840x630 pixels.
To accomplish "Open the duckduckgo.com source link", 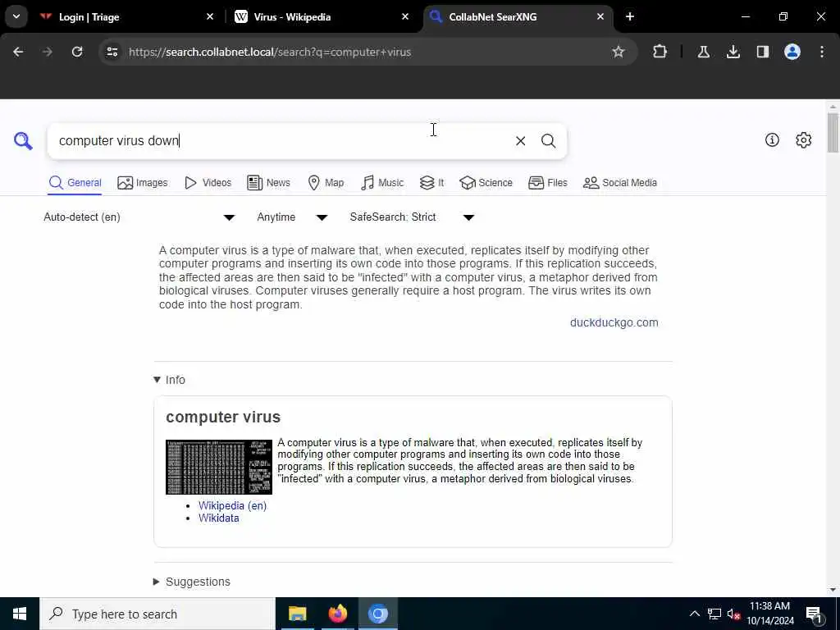I will 614,322.
